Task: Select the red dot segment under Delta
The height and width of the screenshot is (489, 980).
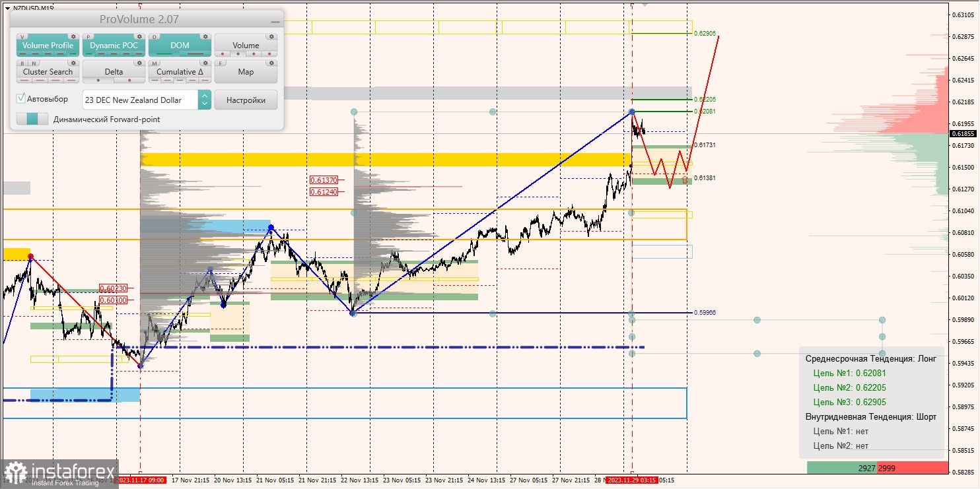Action: [x=129, y=81]
